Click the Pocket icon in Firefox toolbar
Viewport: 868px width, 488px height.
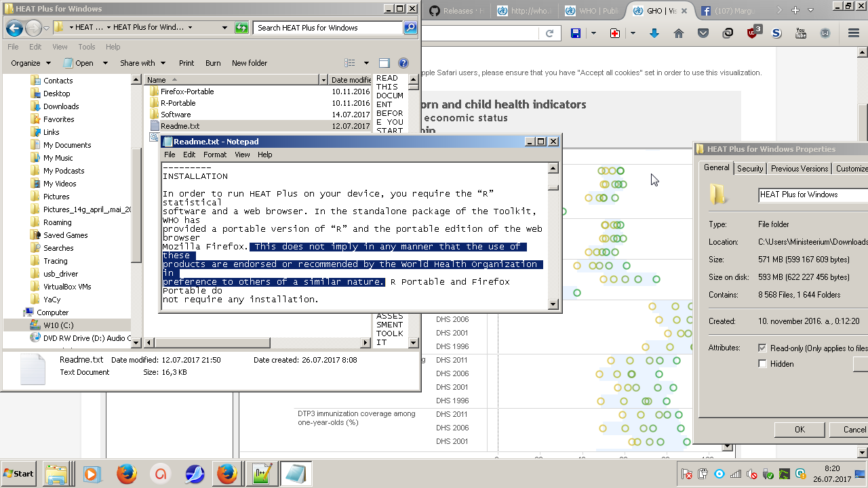coord(703,33)
